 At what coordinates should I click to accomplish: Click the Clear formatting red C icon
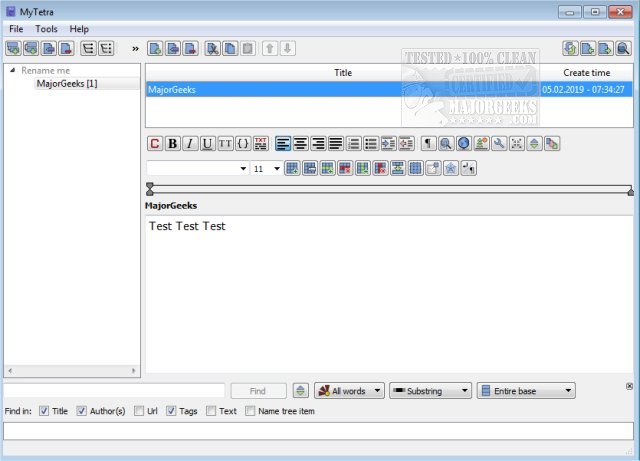[x=155, y=143]
